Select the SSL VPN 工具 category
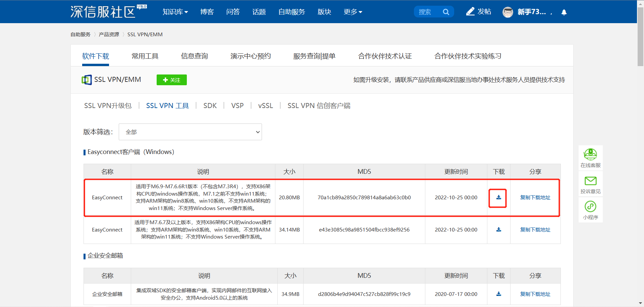The image size is (644, 307). tap(167, 106)
